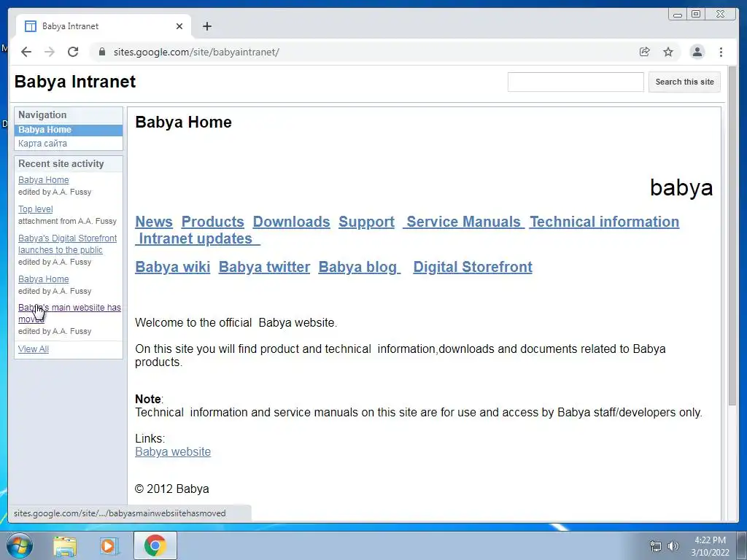Open Top level activity link
This screenshot has height=560, width=747.
coord(35,209)
